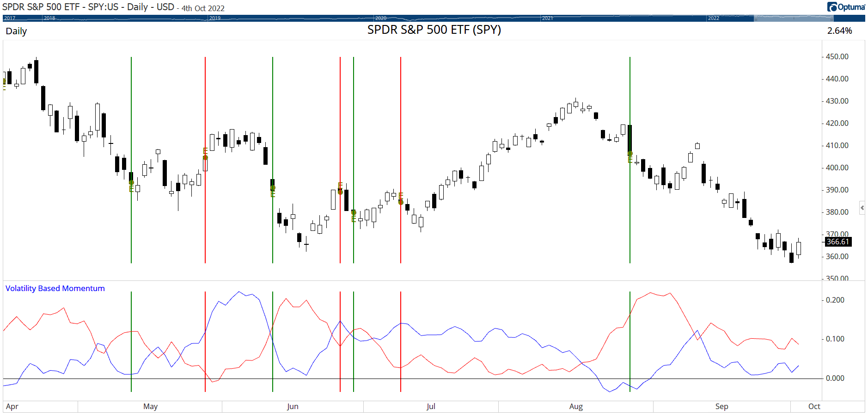Click the 420.00 price scale label

coord(837,123)
